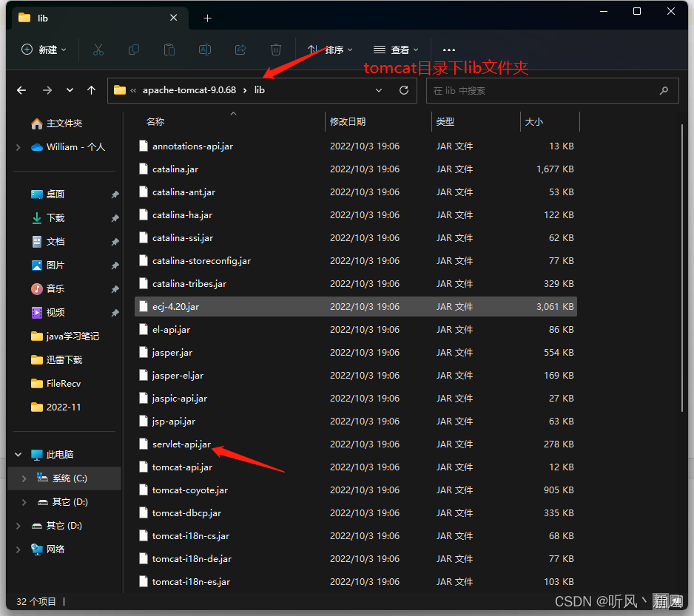Sort by 修改日期 column header

click(348, 122)
